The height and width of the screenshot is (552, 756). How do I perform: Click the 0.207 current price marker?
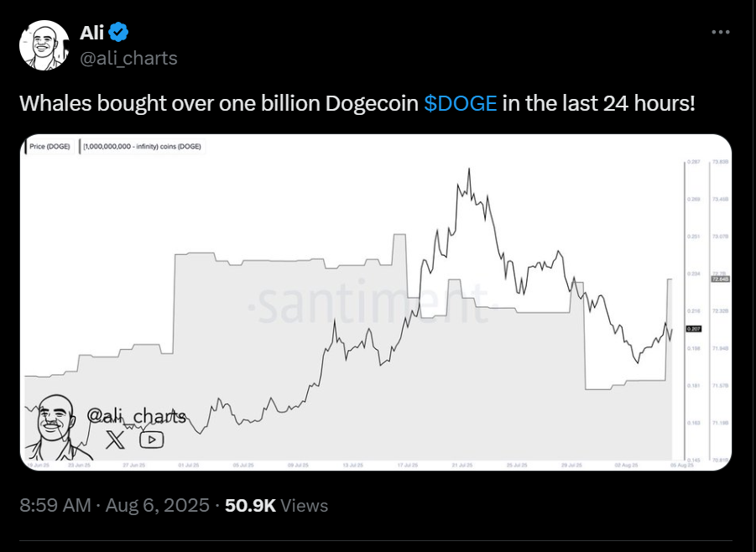(x=693, y=329)
